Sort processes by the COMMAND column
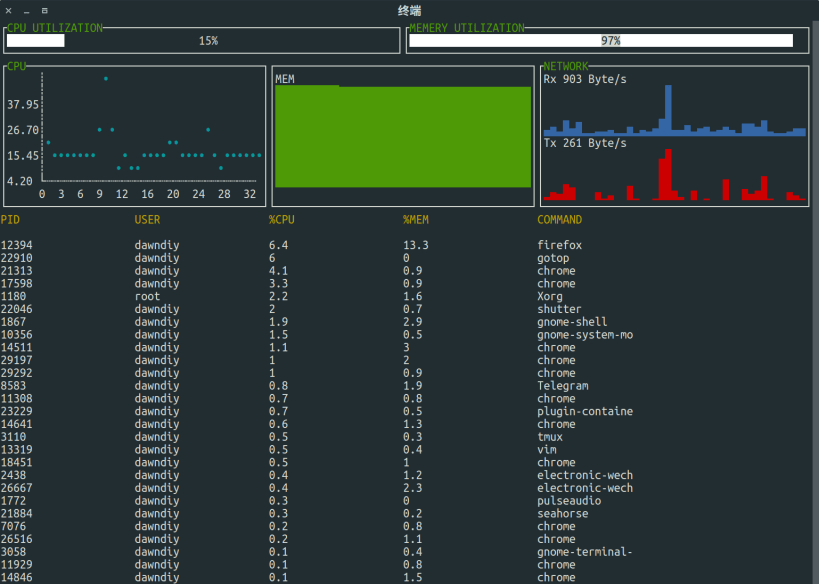Image resolution: width=819 pixels, height=584 pixels. 558,219
